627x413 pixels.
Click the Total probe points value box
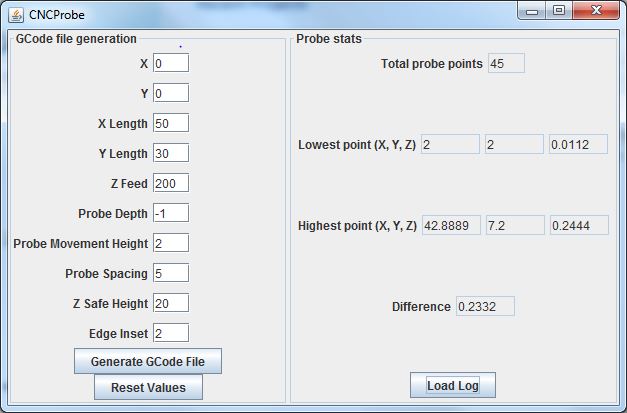tap(506, 64)
